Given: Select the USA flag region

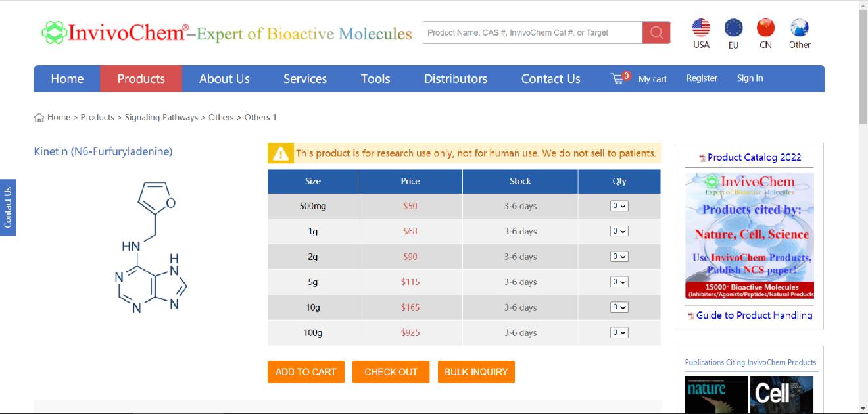Looking at the screenshot, I should (701, 28).
